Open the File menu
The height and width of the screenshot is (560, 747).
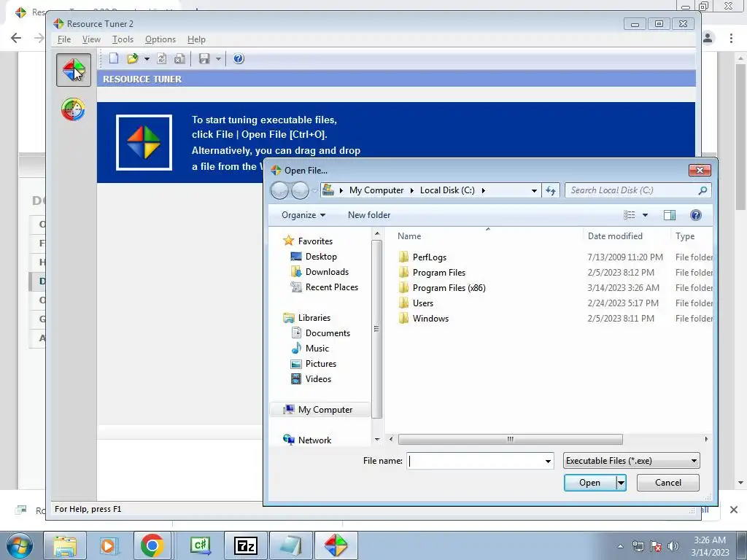click(64, 39)
